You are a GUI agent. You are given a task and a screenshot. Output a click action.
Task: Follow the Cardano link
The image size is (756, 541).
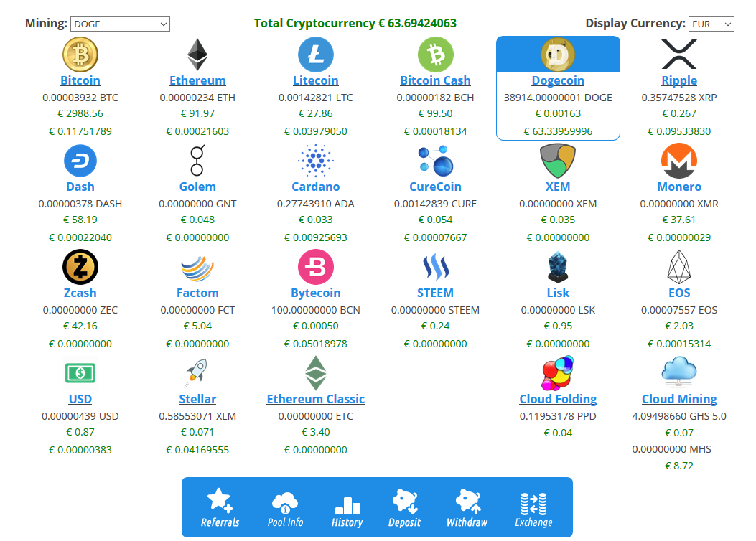315,187
